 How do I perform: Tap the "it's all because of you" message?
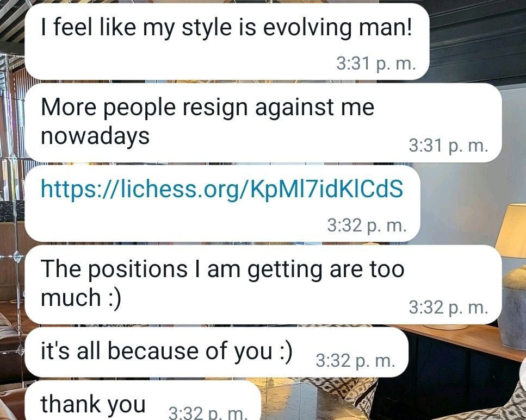coord(216,352)
